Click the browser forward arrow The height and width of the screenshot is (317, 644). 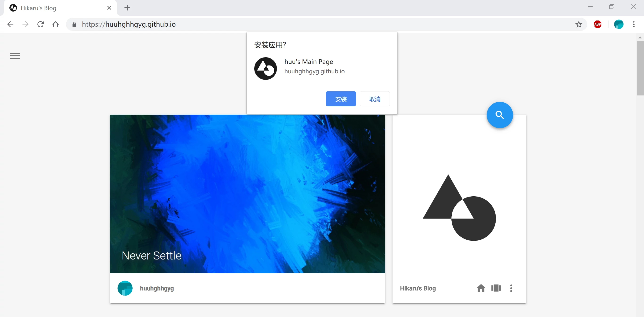(x=25, y=24)
